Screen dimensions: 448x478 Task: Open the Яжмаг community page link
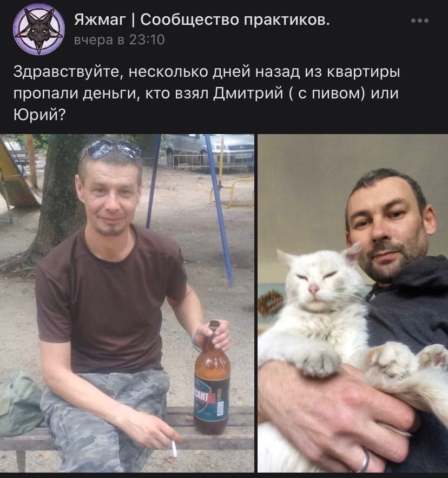pos(202,20)
